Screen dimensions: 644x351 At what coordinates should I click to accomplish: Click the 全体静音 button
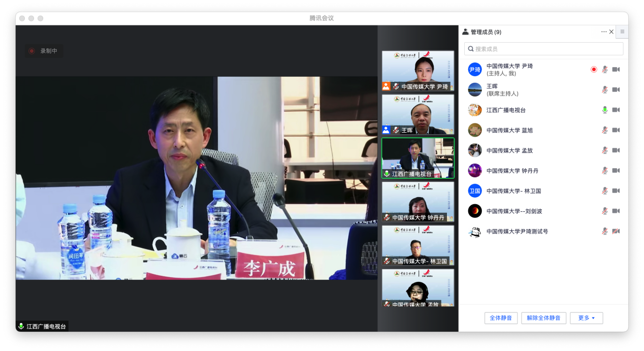point(501,318)
